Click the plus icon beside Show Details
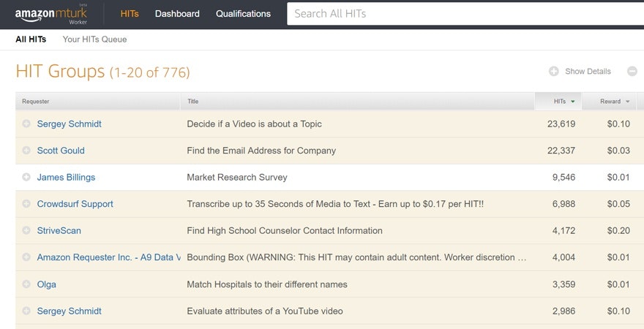This screenshot has height=329, width=644. (554, 72)
